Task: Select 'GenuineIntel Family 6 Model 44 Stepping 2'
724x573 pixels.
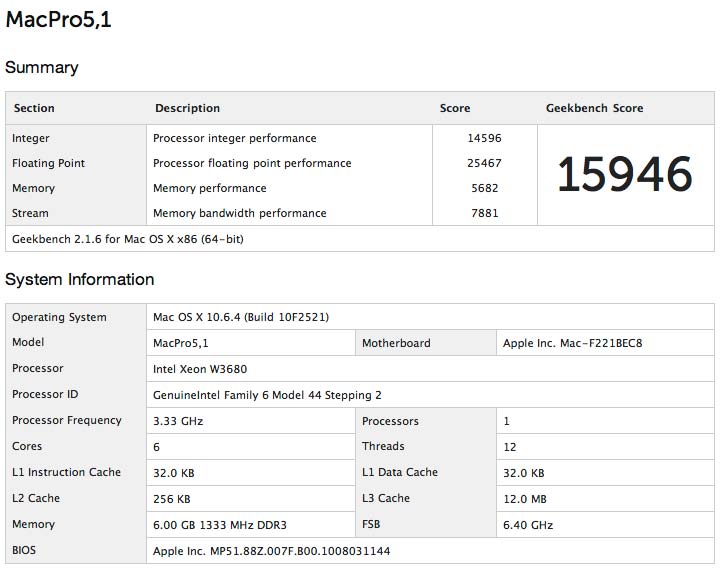Action: pyautogui.click(x=267, y=395)
